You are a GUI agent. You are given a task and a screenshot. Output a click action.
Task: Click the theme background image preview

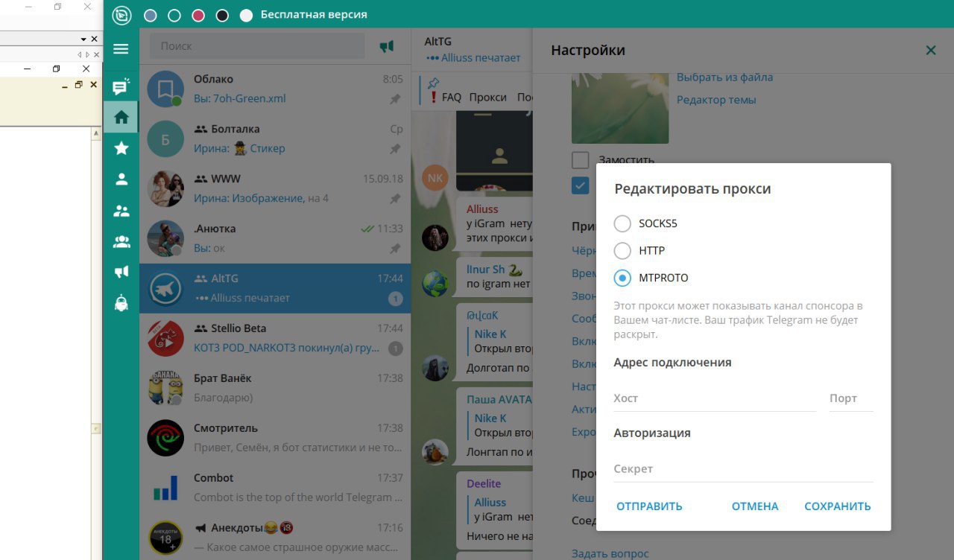pyautogui.click(x=620, y=109)
